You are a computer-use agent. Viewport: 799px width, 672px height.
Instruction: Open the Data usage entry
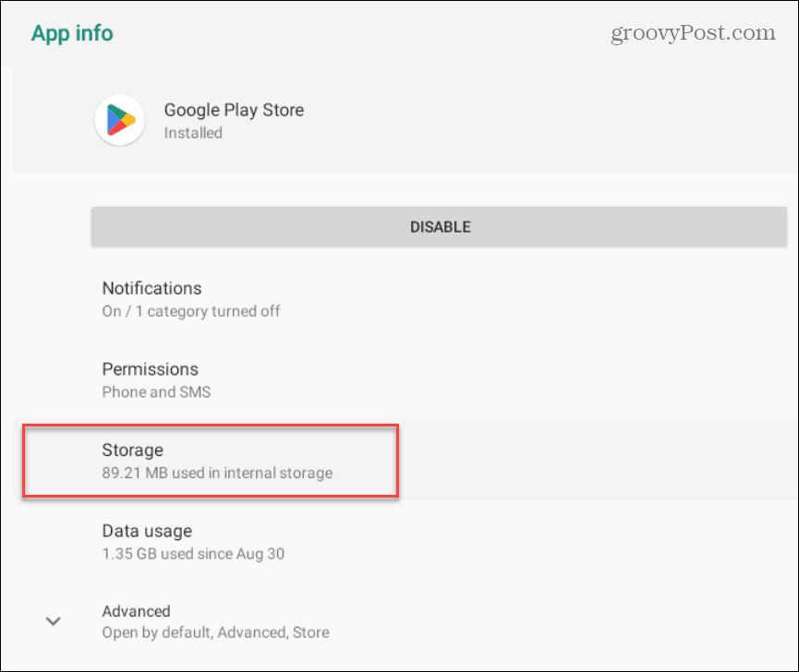pyautogui.click(x=406, y=542)
